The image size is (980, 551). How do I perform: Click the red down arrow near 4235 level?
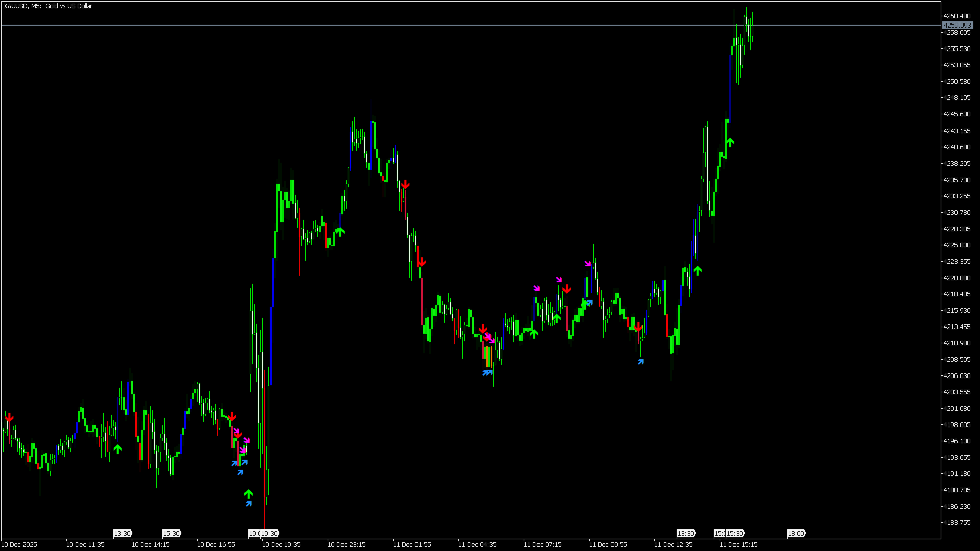tap(405, 184)
